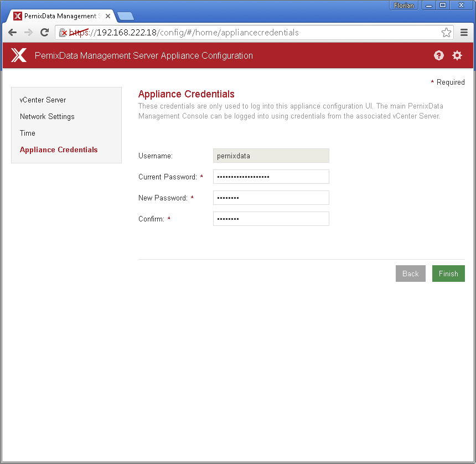Click the green Finish button
The width and height of the screenshot is (476, 464).
coord(448,274)
